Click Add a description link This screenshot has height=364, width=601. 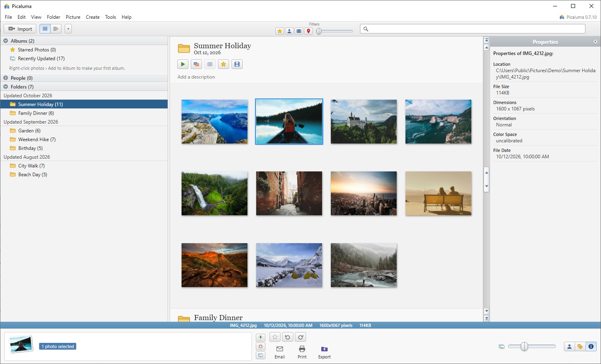[196, 77]
